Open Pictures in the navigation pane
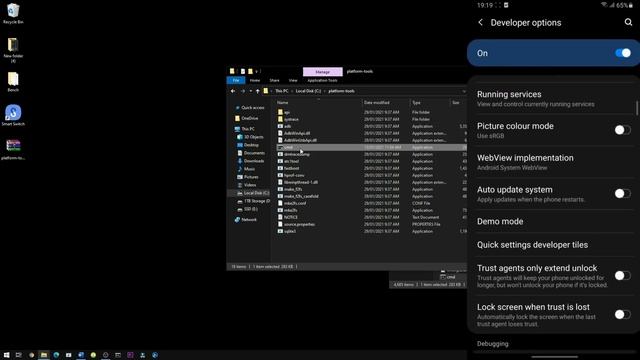The width and height of the screenshot is (640, 360). click(x=248, y=177)
